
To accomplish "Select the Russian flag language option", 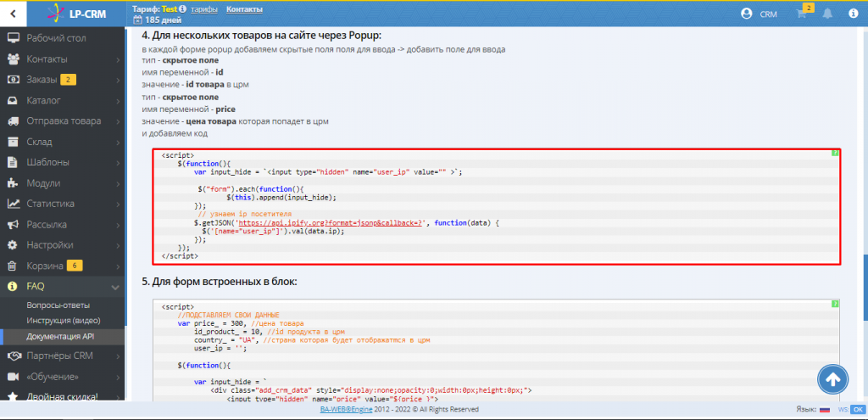I will (x=824, y=410).
